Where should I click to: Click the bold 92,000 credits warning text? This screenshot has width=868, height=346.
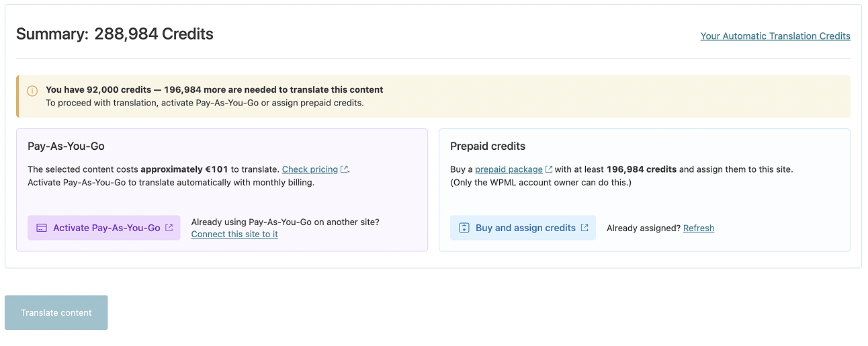[214, 89]
